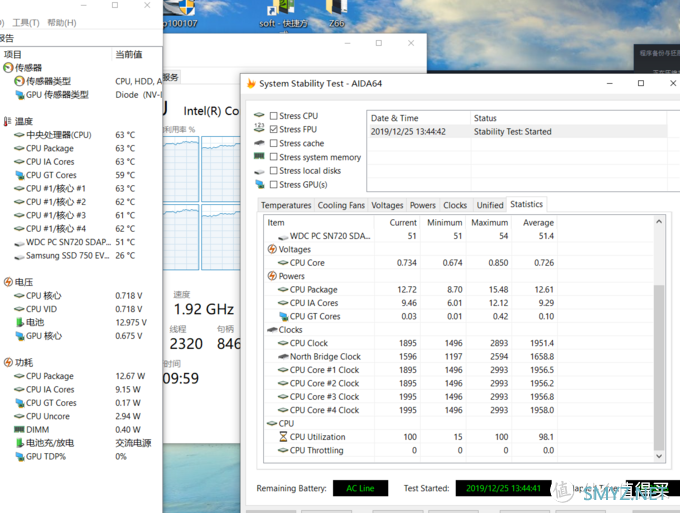Switch to the Clocks tab
The width and height of the screenshot is (680, 513).
point(455,205)
